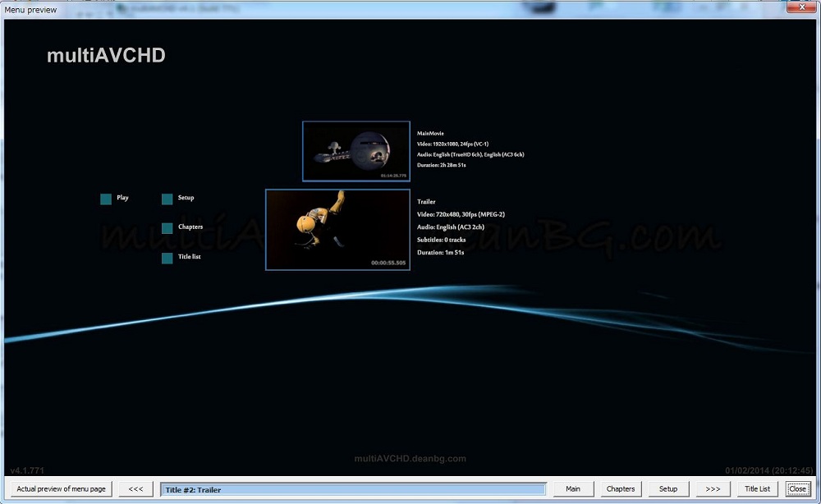The width and height of the screenshot is (821, 504).
Task: Click the Title #2: Trailer field
Action: coord(353,489)
